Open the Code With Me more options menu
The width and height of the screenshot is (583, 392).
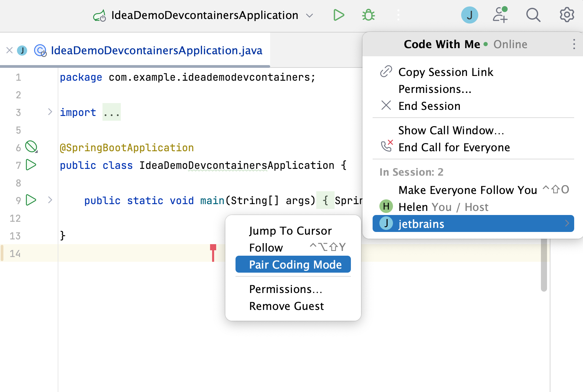tap(574, 44)
